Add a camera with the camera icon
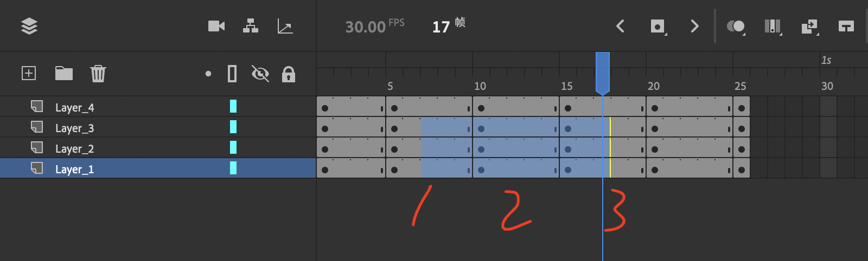 [x=216, y=26]
